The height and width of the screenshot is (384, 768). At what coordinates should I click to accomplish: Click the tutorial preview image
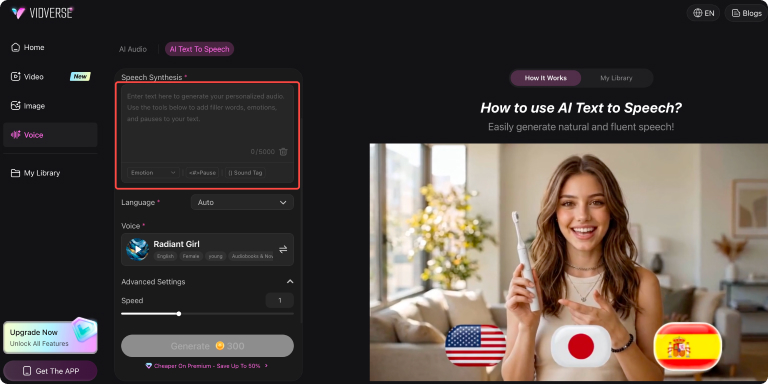pyautogui.click(x=569, y=262)
